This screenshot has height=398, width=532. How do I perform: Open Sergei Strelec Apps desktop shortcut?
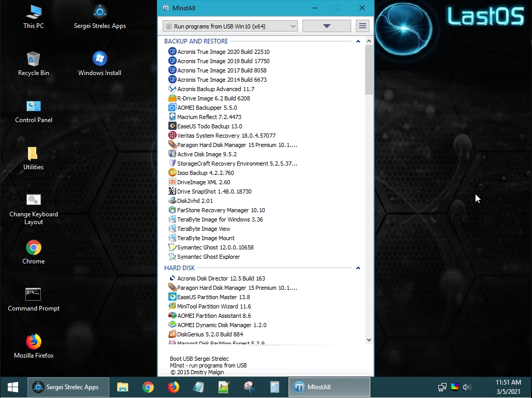pos(100,16)
